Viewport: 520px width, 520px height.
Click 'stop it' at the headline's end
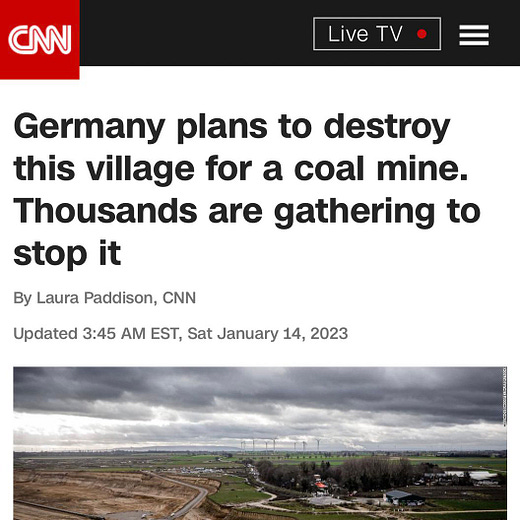coord(67,254)
